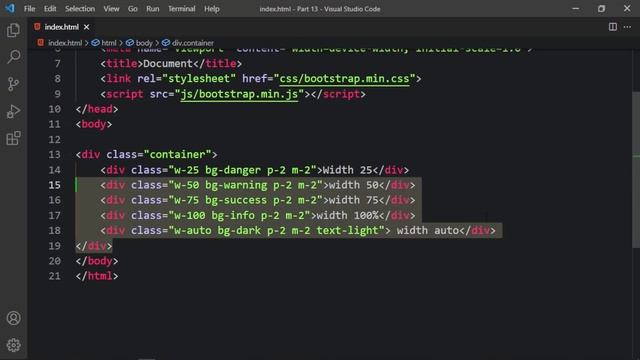Click the body breadcrumb segment
The height and width of the screenshot is (360, 640).
point(144,43)
